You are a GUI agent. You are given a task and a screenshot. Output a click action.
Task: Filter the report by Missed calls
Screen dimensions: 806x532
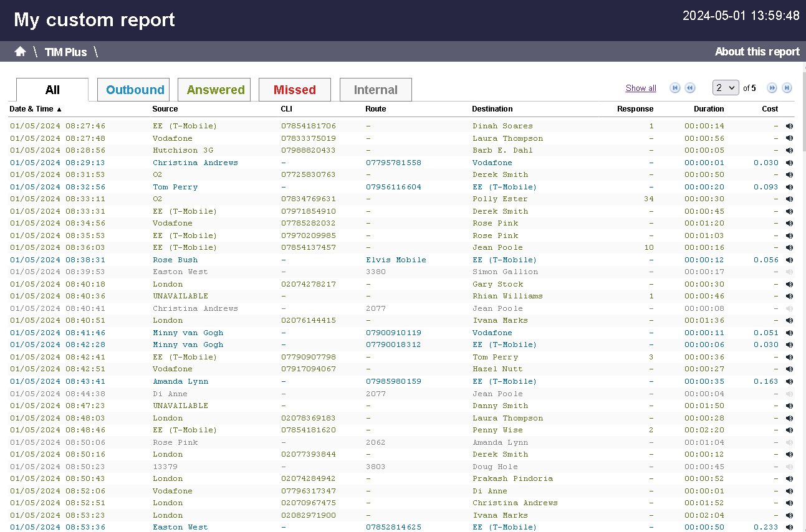pyautogui.click(x=294, y=89)
